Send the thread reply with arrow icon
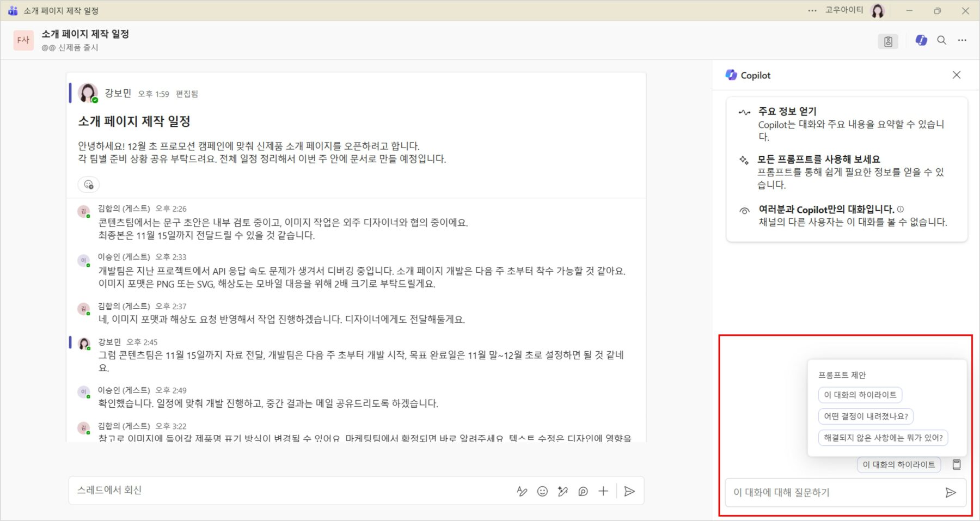Image resolution: width=980 pixels, height=521 pixels. [629, 492]
